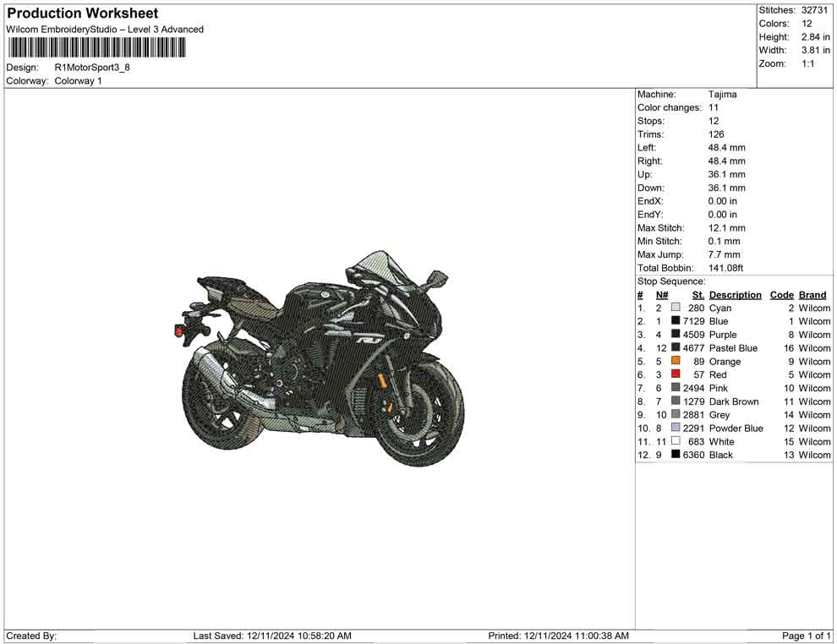Click the Powder Blue color swatch
The height and width of the screenshot is (644, 837).
click(675, 428)
